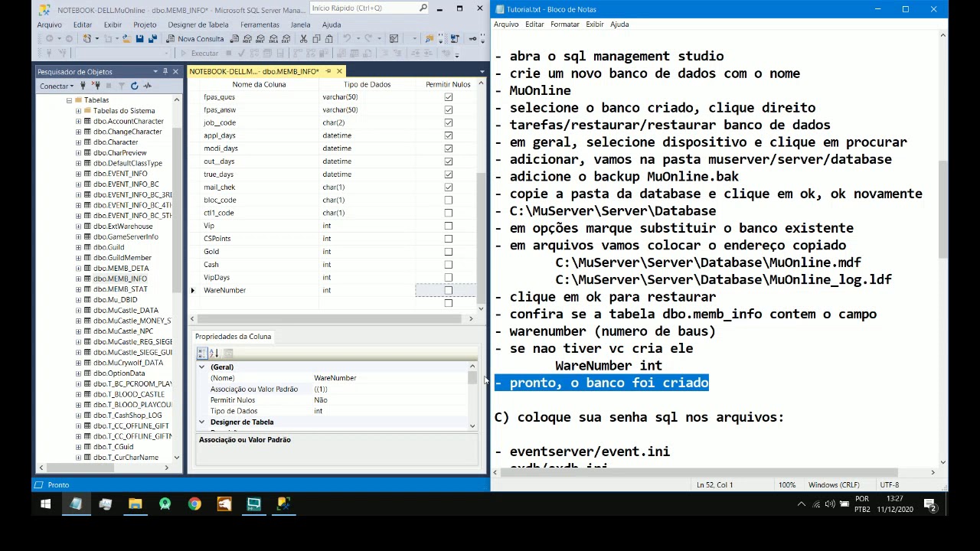The image size is (980, 551).
Task: Click the WareNumber column name cell
Action: pyautogui.click(x=259, y=291)
